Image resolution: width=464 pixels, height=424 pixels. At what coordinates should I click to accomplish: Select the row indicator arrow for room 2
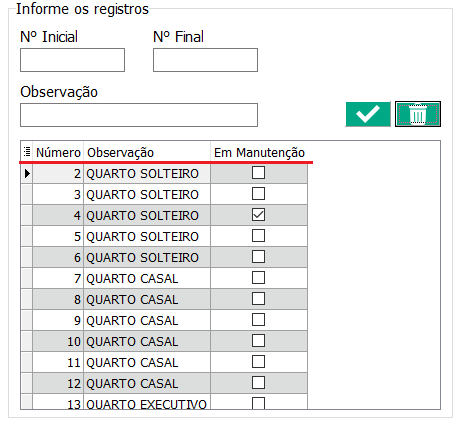pyautogui.click(x=27, y=173)
